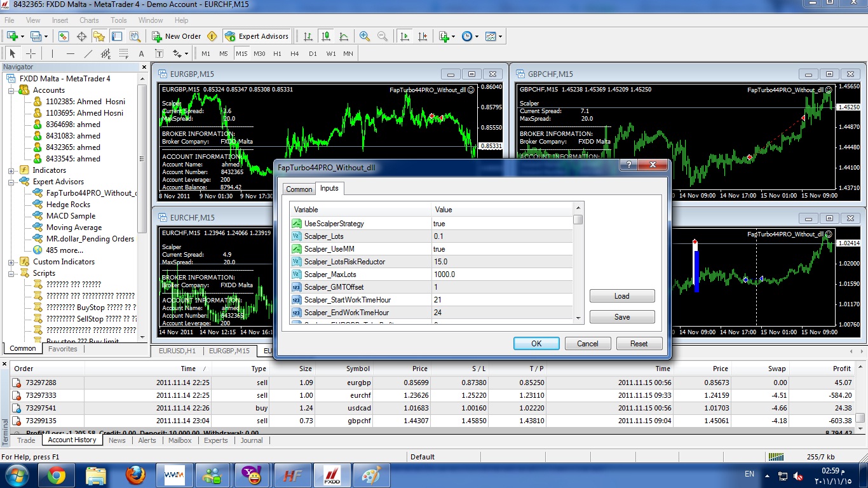Click OK in FapTurbo inputs dialog
868x488 pixels.
click(x=537, y=344)
